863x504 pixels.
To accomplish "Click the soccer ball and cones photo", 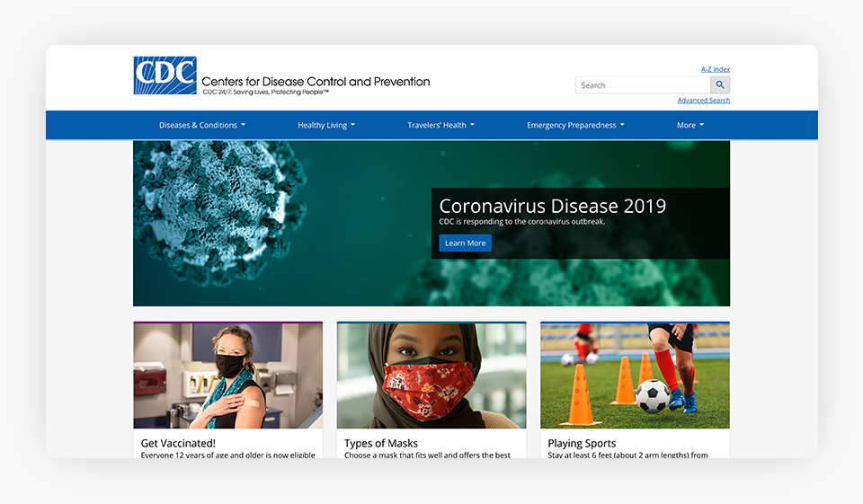I will point(635,376).
